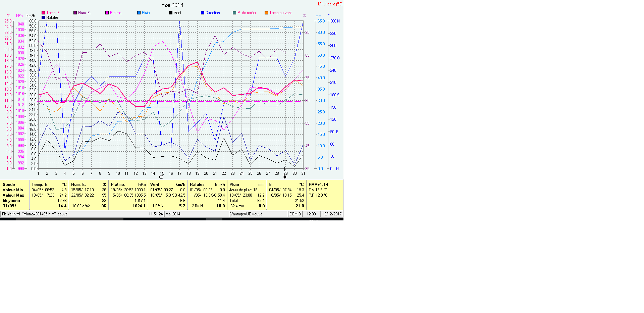Click the black Vent legend swatch

click(x=171, y=13)
